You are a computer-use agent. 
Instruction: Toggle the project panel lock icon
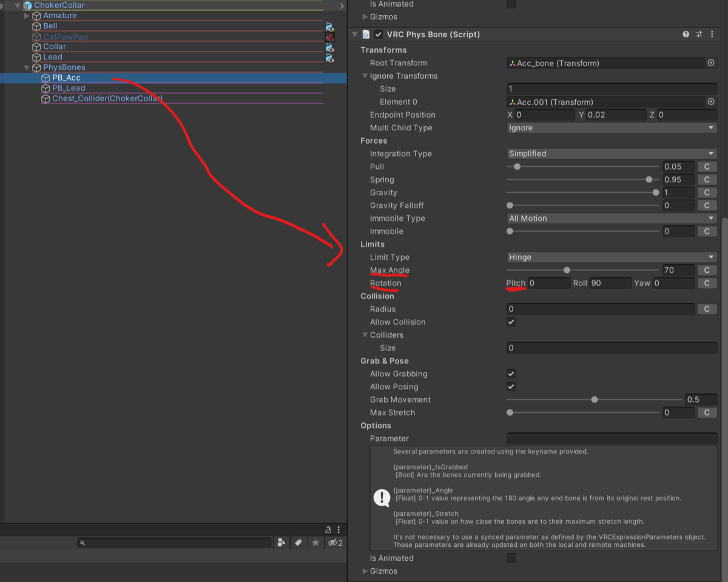[328, 529]
